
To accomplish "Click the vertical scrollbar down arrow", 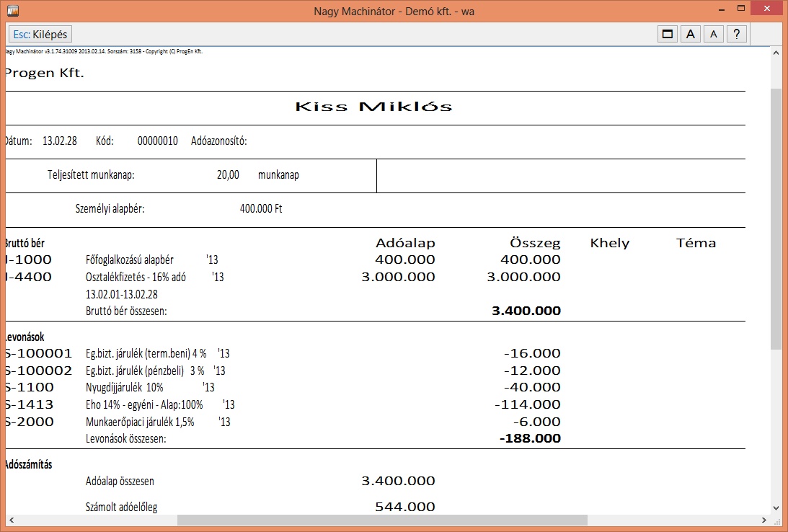I will tap(776, 507).
